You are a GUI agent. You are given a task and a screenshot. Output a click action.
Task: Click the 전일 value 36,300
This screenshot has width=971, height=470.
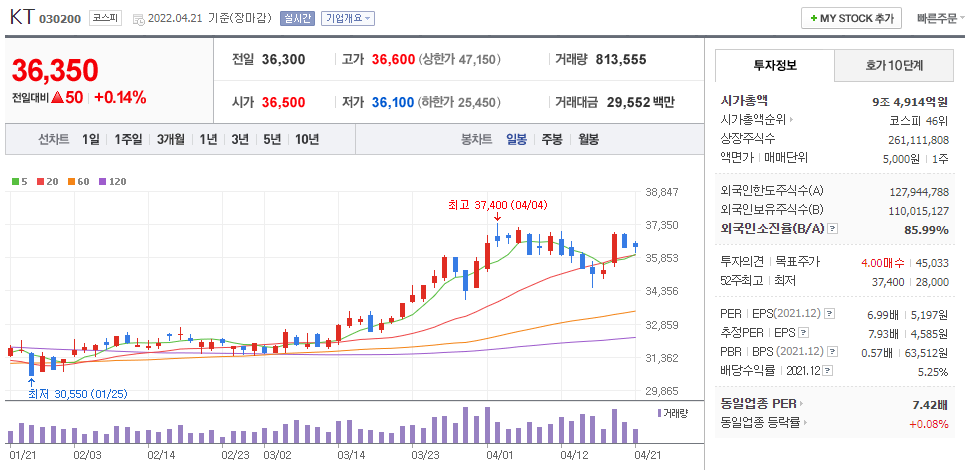click(x=283, y=60)
